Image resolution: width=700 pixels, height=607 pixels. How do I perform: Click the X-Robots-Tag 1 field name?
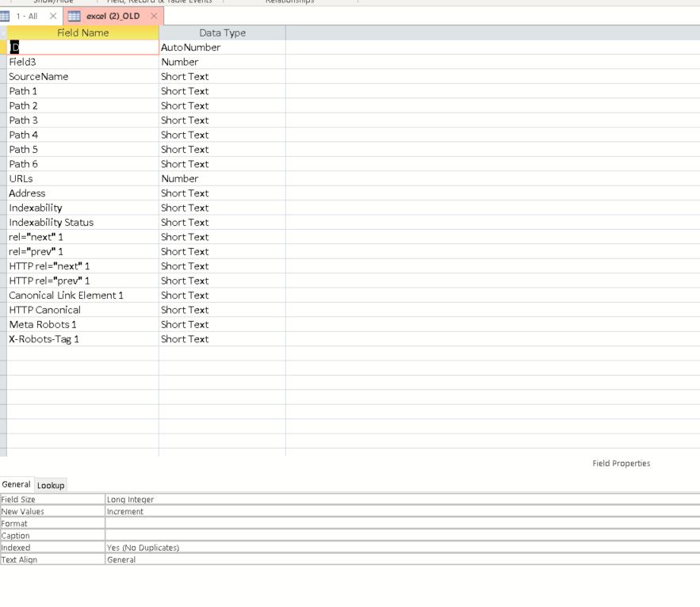point(44,339)
